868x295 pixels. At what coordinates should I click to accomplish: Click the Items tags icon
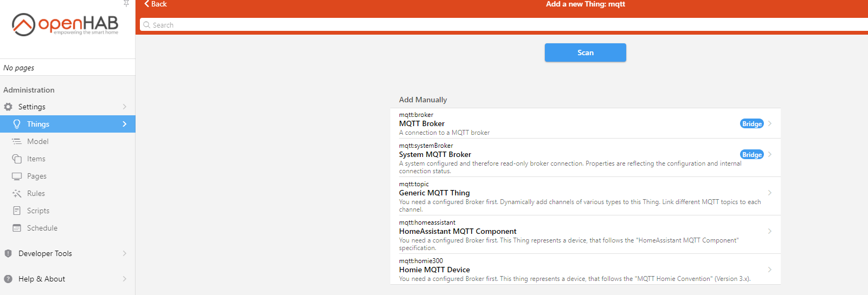[17, 159]
